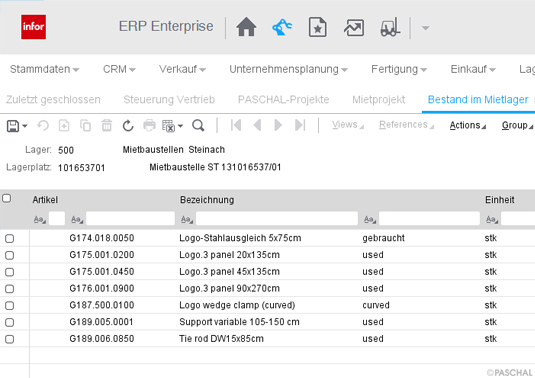Open Einheit filter match-case option
The height and width of the screenshot is (378, 535).
[492, 220]
